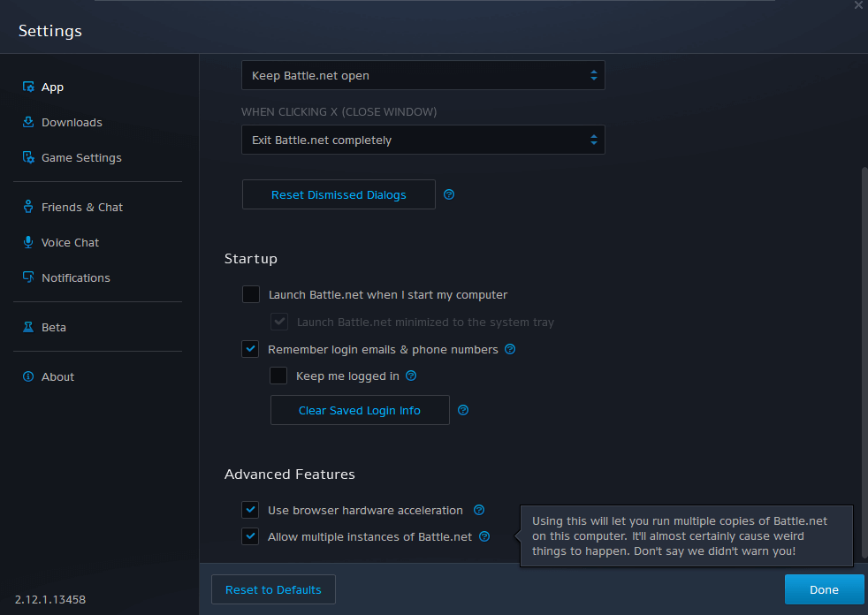Uncheck Allow multiple instances of Battle.net
868x615 pixels.
pyautogui.click(x=250, y=535)
